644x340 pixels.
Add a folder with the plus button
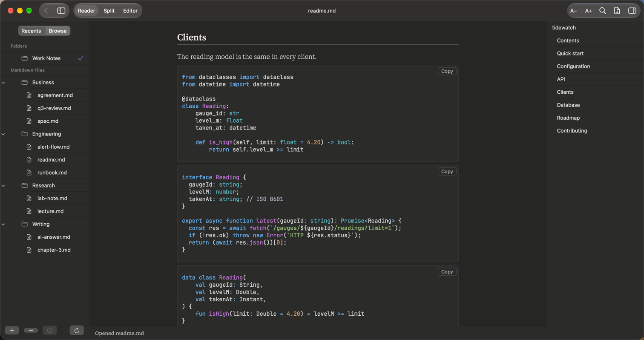[12, 330]
